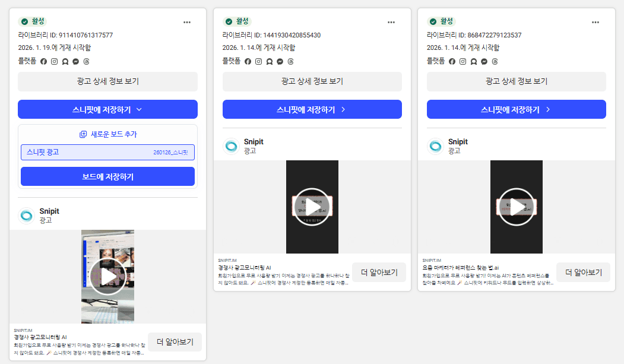624x364 pixels.
Task: Click Audience Network icon on ad 868472279123537
Action: point(474,61)
